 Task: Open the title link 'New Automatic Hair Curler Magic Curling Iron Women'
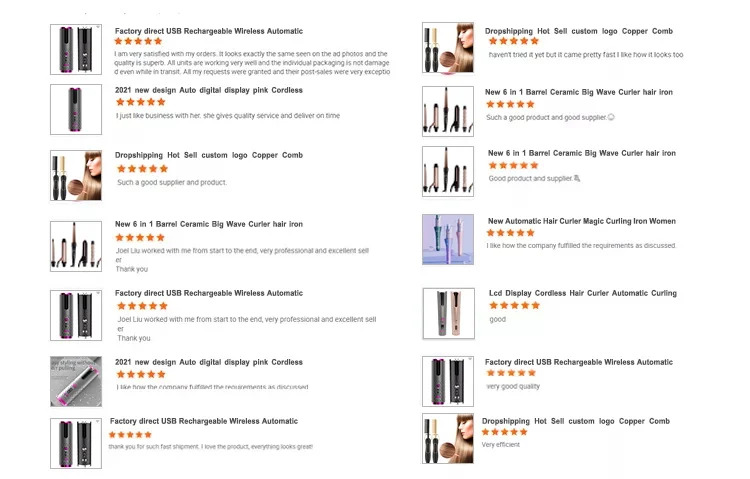pos(582,221)
